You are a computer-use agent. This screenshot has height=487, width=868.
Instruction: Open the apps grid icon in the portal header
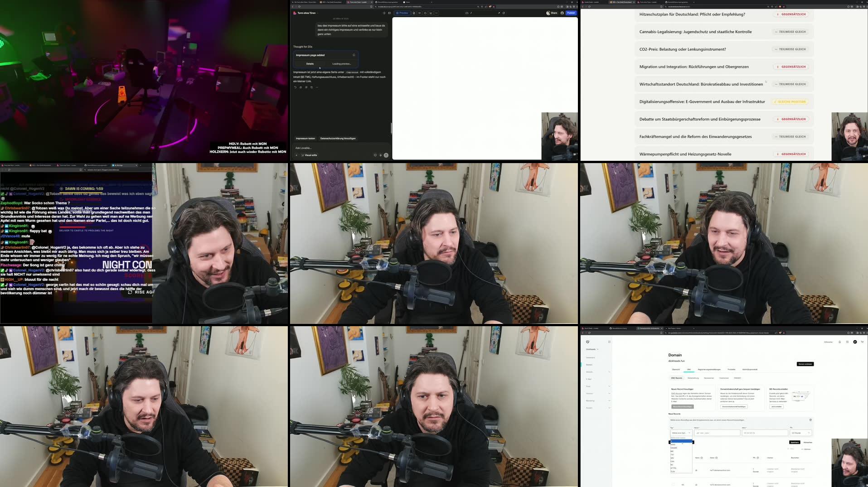point(848,342)
